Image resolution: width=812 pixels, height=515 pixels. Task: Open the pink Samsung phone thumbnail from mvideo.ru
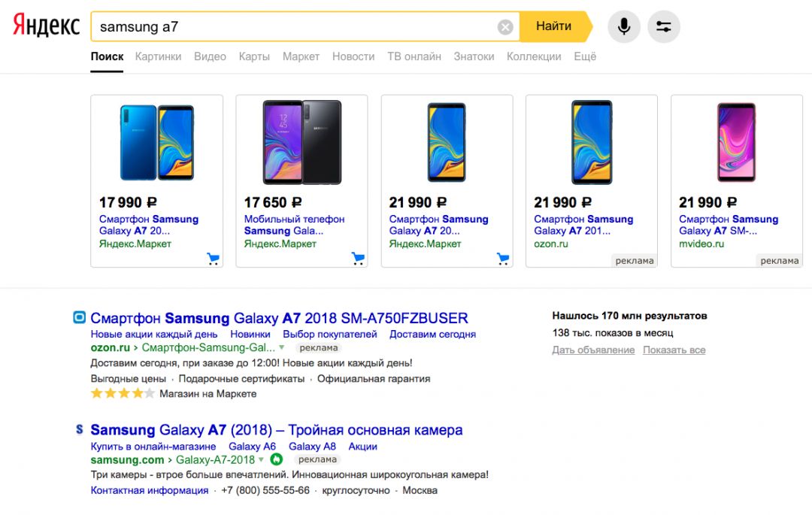(736, 143)
